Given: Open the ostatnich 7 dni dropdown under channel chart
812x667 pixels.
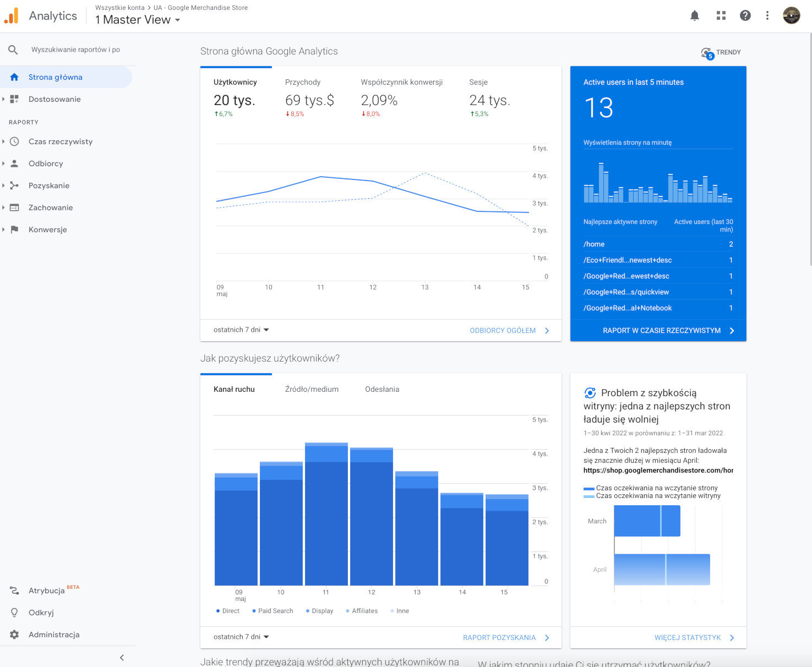Looking at the screenshot, I should pyautogui.click(x=241, y=637).
